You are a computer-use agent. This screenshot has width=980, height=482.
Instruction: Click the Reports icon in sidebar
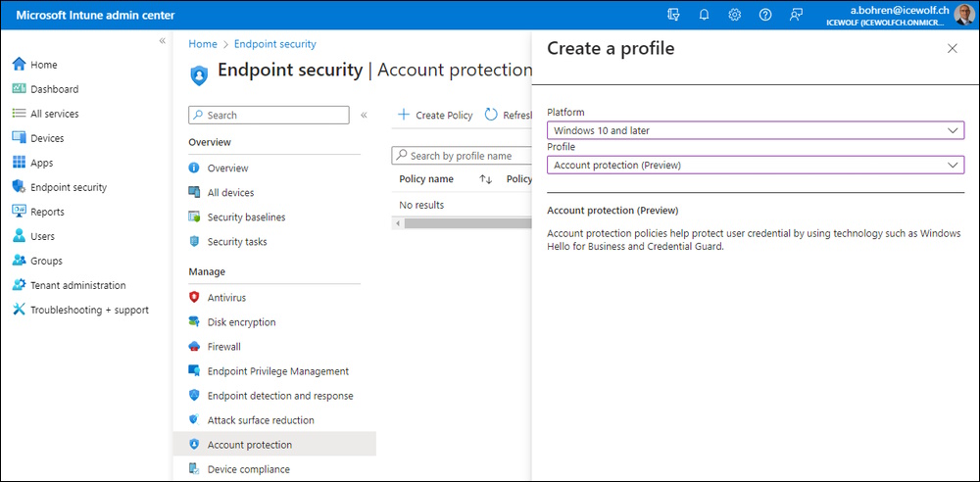[20, 212]
